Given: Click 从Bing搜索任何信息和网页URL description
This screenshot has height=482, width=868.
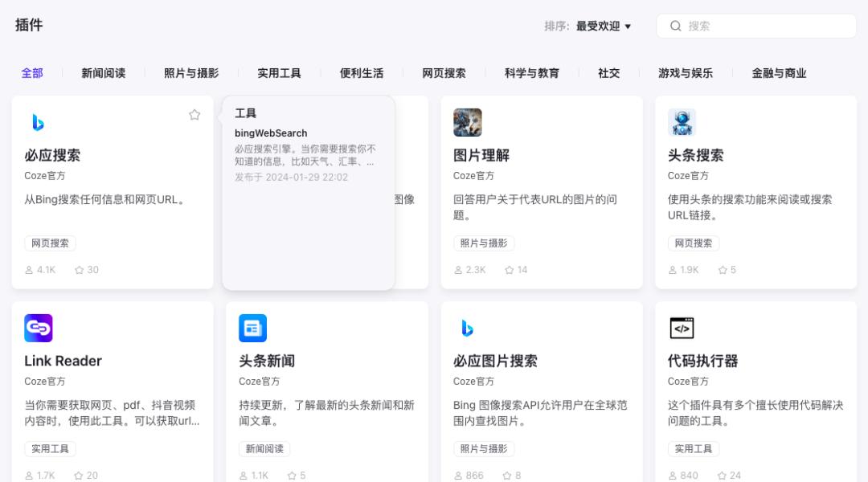Looking at the screenshot, I should coord(105,200).
